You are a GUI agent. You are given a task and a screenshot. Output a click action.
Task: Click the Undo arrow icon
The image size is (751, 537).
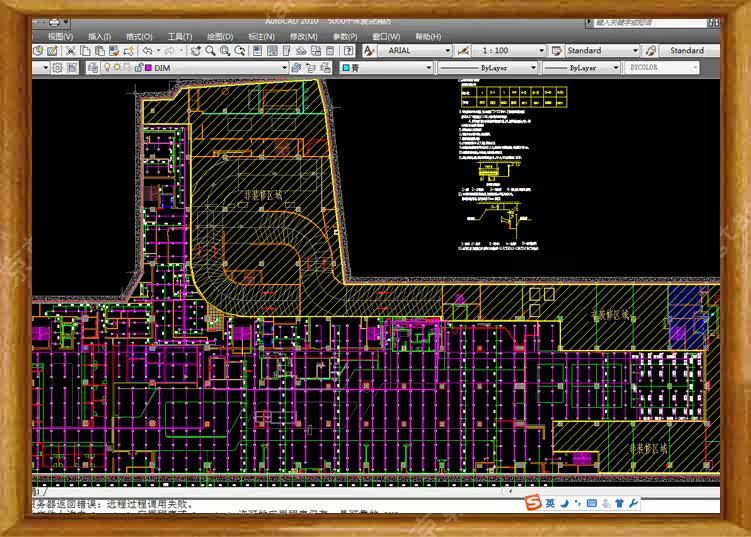tap(148, 51)
